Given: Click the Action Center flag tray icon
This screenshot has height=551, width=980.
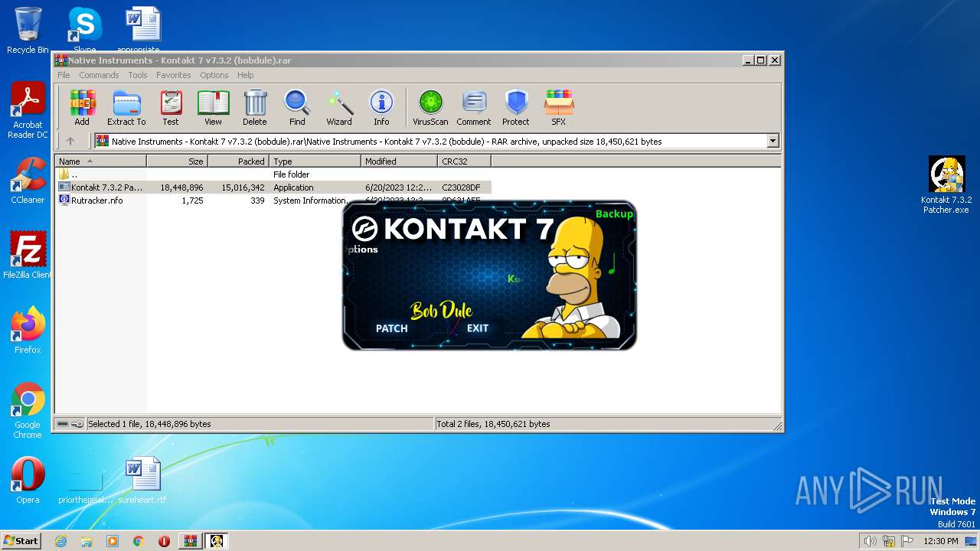Looking at the screenshot, I should [x=906, y=541].
